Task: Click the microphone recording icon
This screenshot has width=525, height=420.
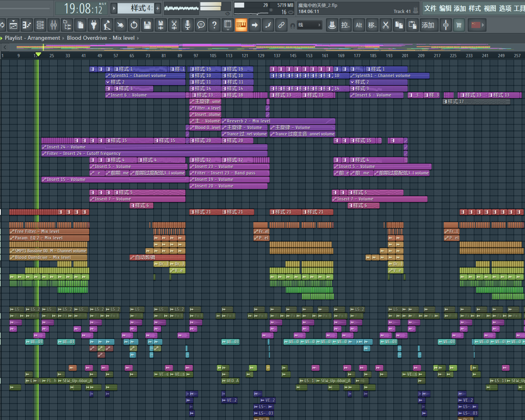Action: click(x=188, y=25)
